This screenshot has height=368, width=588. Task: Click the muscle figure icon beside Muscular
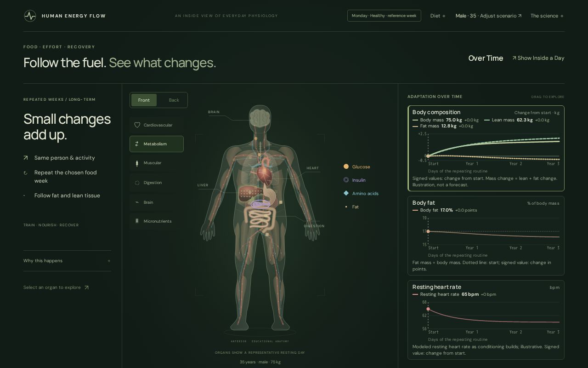click(137, 163)
